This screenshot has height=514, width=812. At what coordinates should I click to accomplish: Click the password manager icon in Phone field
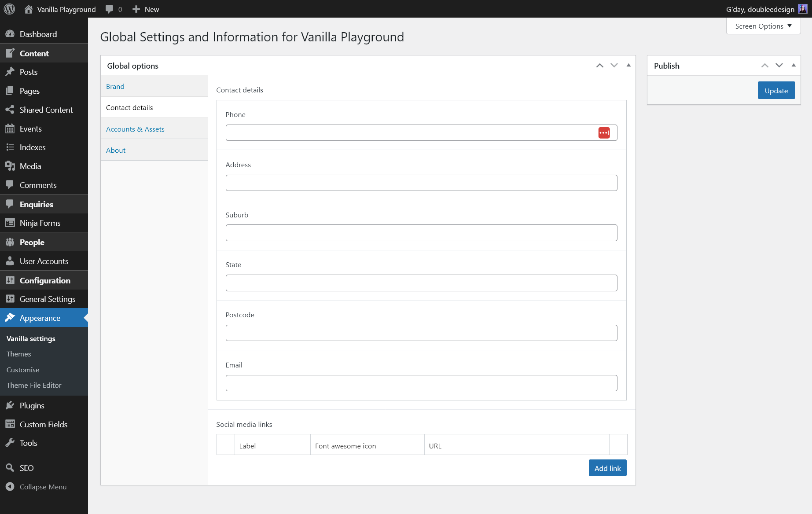(604, 133)
